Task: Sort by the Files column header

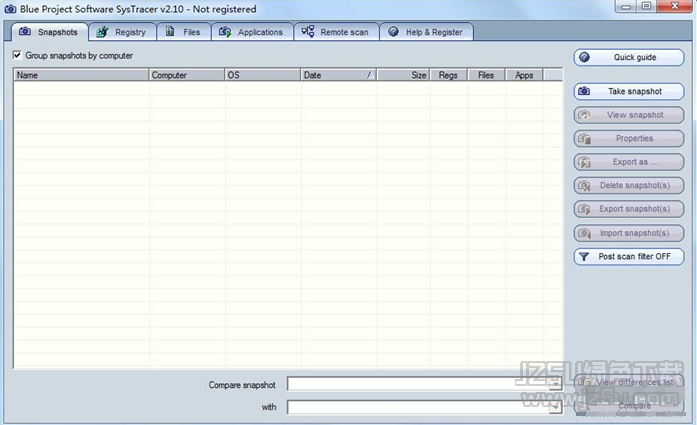Action: coord(486,75)
